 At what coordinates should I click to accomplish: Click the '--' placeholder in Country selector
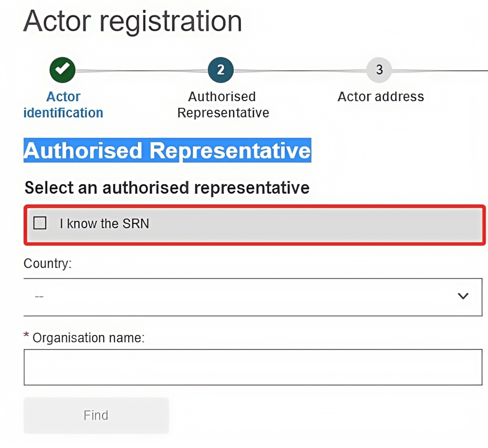tap(39, 297)
